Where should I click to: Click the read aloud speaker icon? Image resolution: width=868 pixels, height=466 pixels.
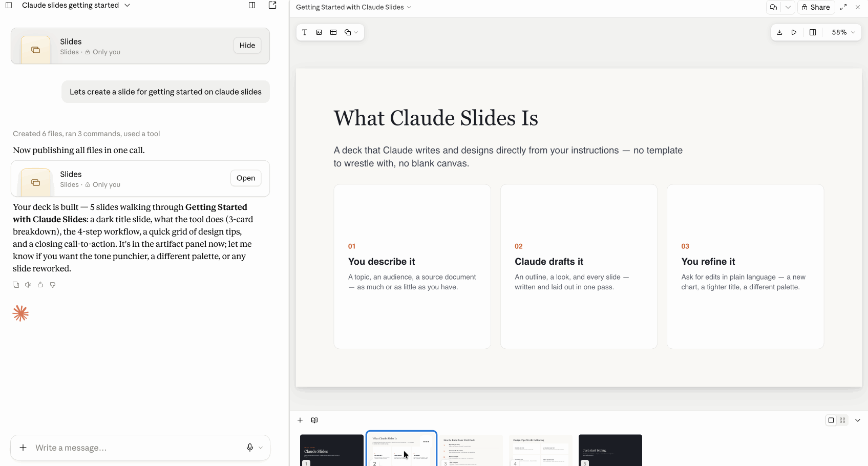[x=28, y=285]
